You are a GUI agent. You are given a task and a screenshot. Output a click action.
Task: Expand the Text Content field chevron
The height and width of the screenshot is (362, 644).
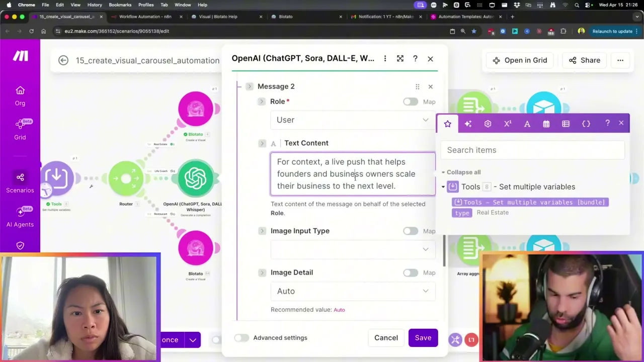point(262,143)
